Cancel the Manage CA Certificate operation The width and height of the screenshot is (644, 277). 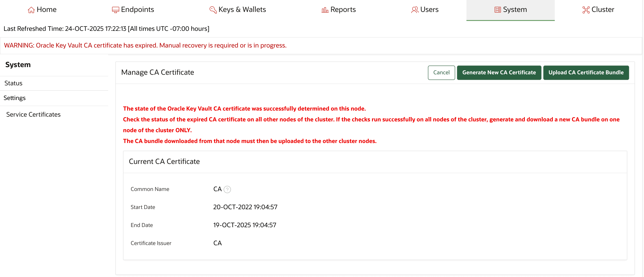(441, 73)
